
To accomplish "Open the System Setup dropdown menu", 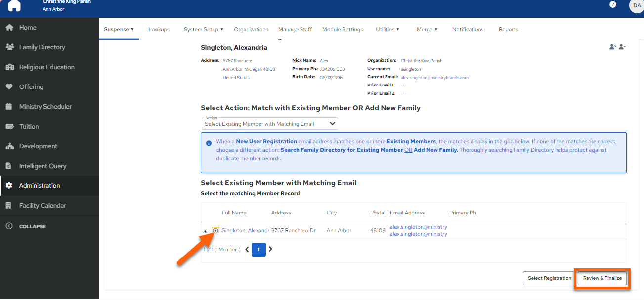I will 203,29.
